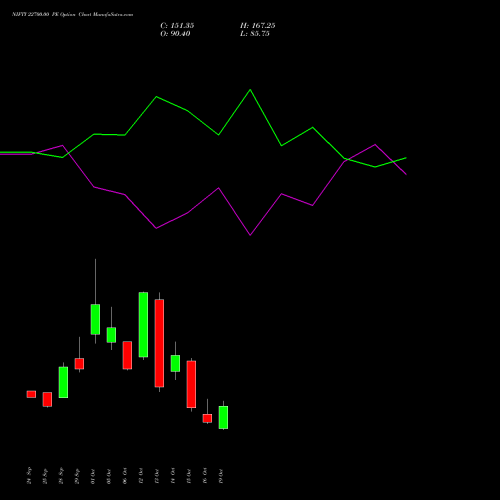Click the highest peak of the green line
Viewport: 500px width, 500px height.
(250, 90)
